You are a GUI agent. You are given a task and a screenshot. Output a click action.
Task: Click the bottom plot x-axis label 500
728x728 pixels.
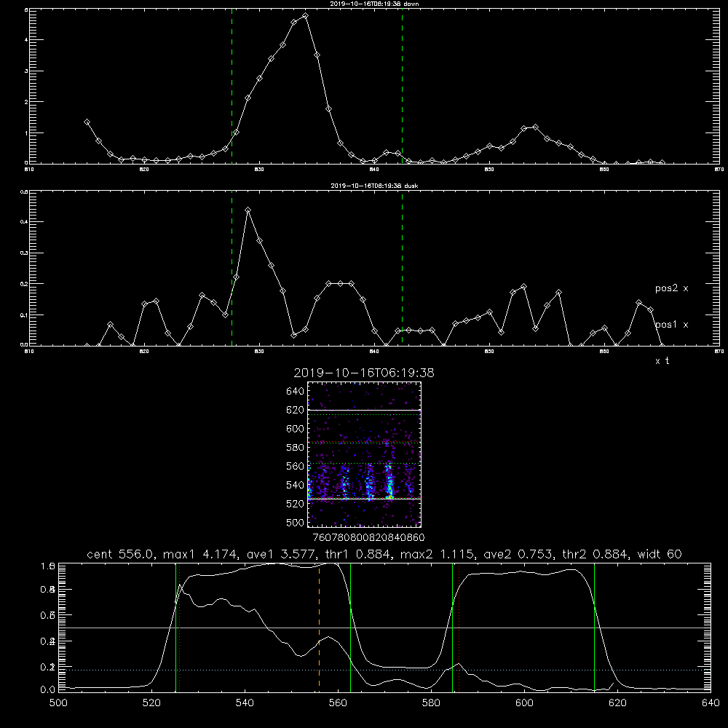(58, 703)
